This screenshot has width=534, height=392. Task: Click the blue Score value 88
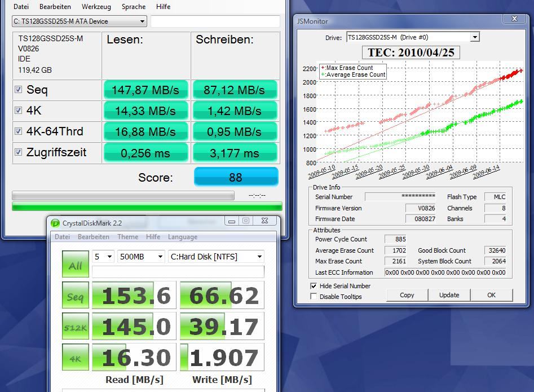point(236,177)
